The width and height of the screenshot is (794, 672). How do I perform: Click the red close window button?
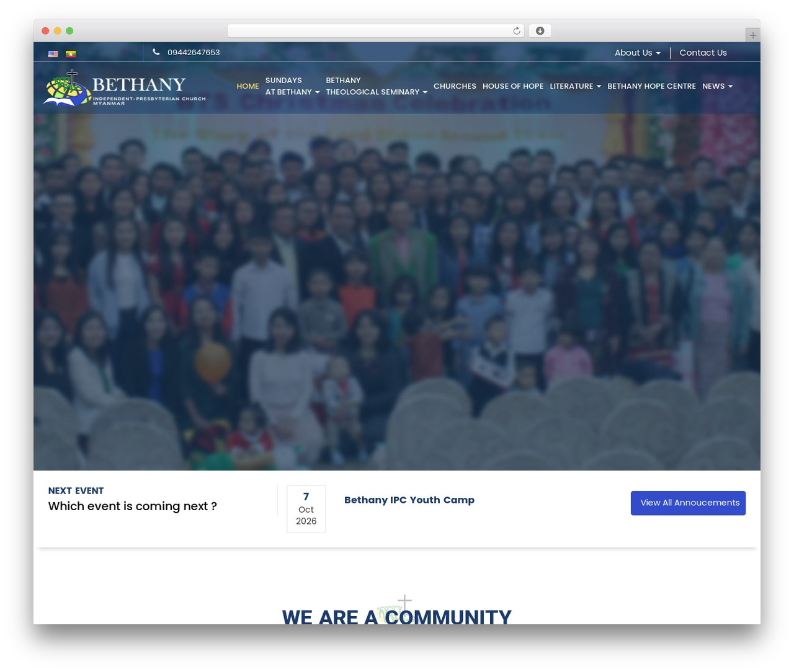pyautogui.click(x=45, y=31)
